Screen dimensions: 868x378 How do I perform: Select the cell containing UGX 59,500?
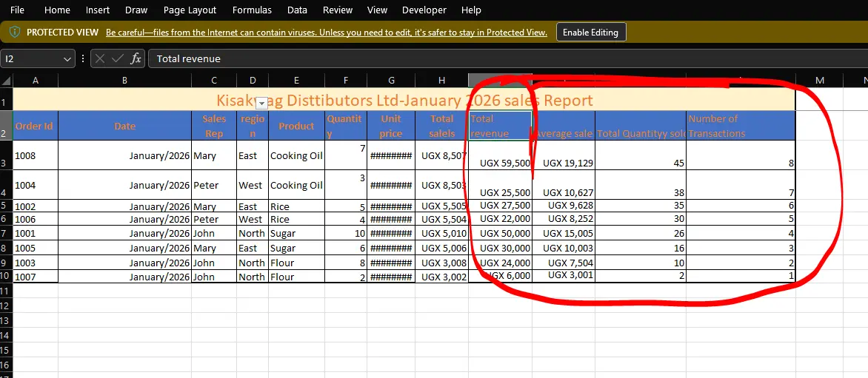click(x=500, y=155)
